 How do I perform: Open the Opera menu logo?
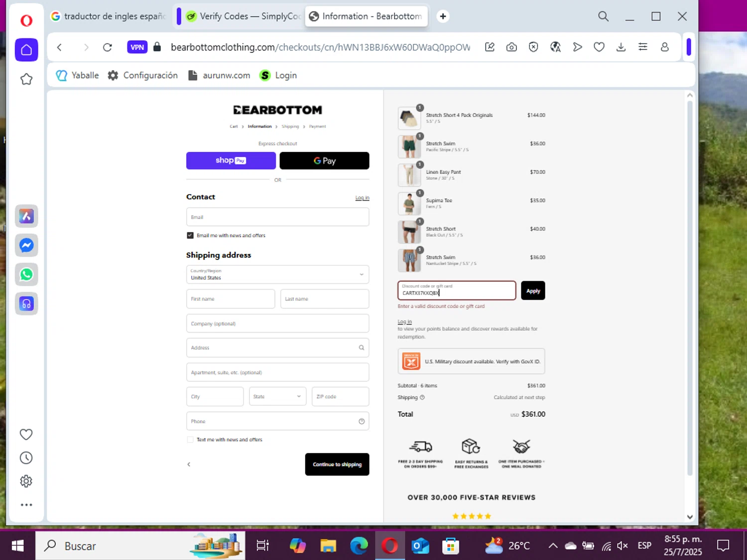click(26, 20)
